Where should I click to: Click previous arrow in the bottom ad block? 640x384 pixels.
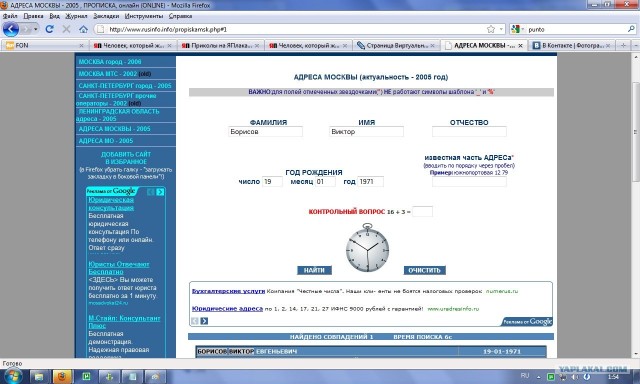point(195,321)
